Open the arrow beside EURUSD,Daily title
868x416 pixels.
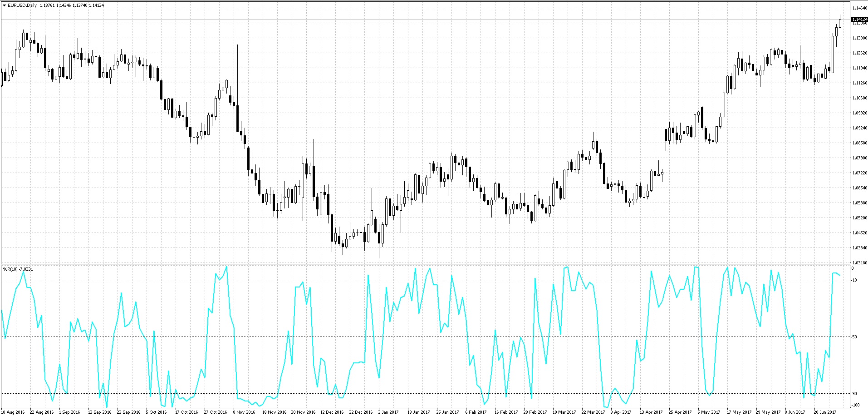point(4,5)
